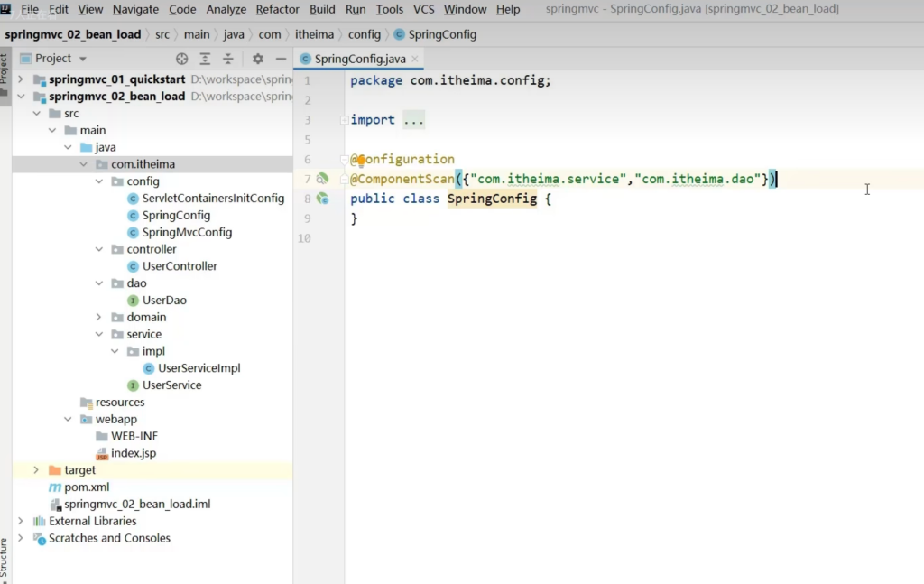Hide the Project tool window with minus icon
This screenshot has width=924, height=584.
coord(281,59)
